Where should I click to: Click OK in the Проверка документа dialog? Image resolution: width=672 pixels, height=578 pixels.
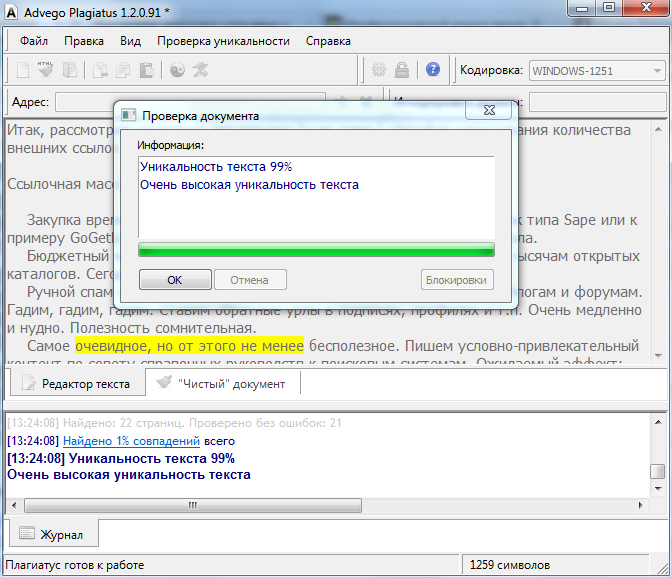175,280
